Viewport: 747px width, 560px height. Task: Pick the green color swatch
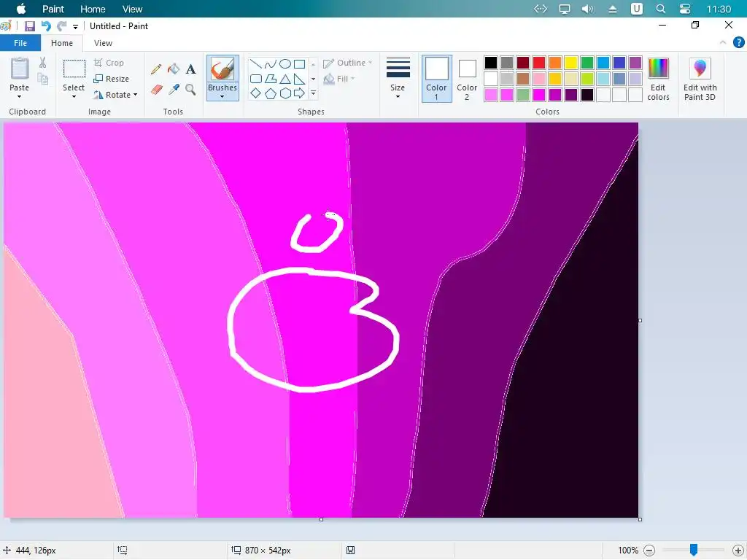pos(587,63)
